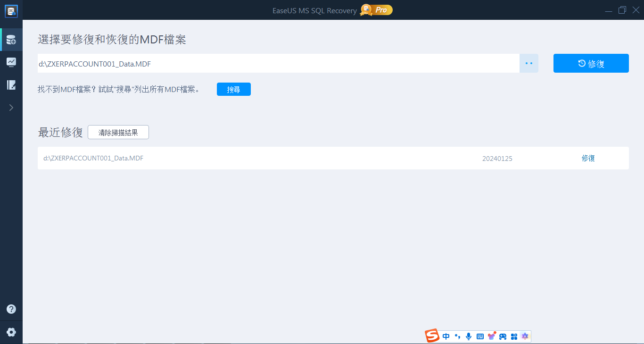
Task: Click 清除掃描結果 to clear scan results
Action: [118, 132]
